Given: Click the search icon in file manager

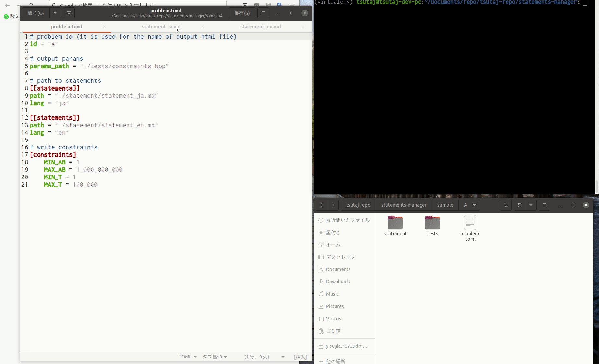Looking at the screenshot, I should click(506, 205).
